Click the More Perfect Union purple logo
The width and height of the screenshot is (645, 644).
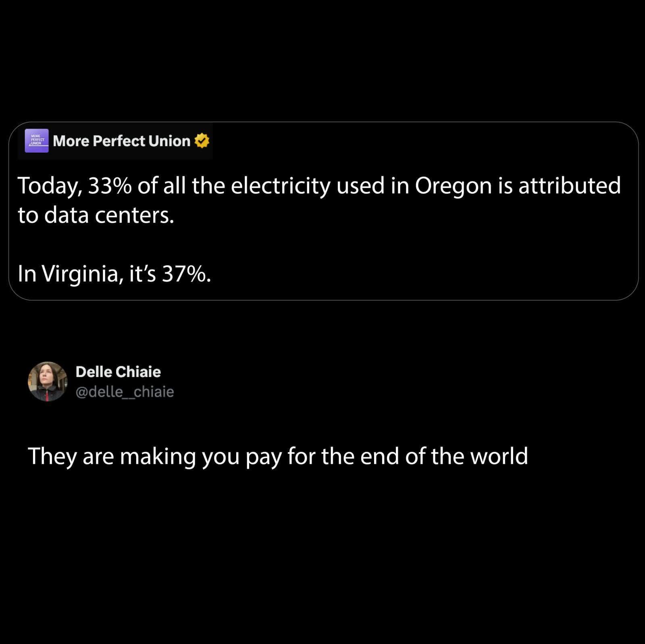pyautogui.click(x=37, y=141)
